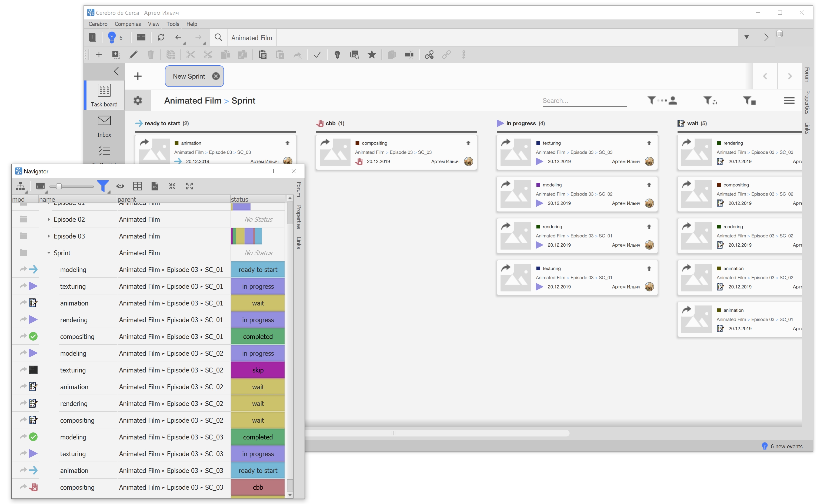Click the chain link icon in toolbar

[x=429, y=55]
